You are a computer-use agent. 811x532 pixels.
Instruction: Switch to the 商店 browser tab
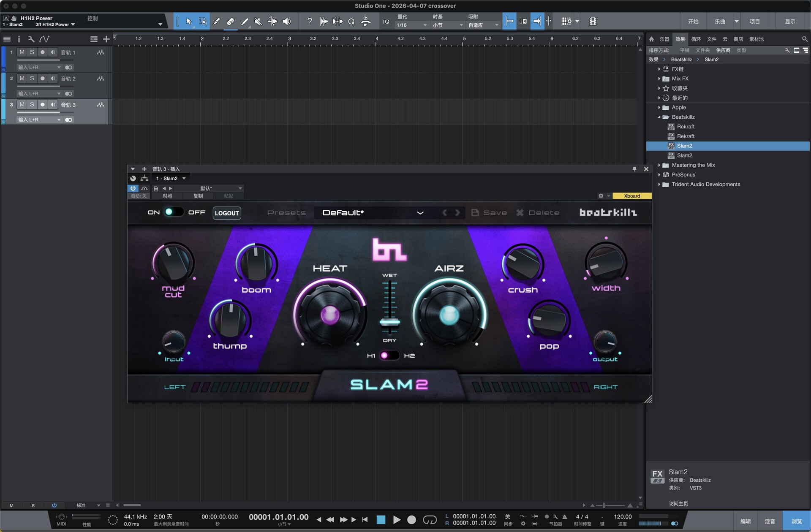(x=738, y=39)
